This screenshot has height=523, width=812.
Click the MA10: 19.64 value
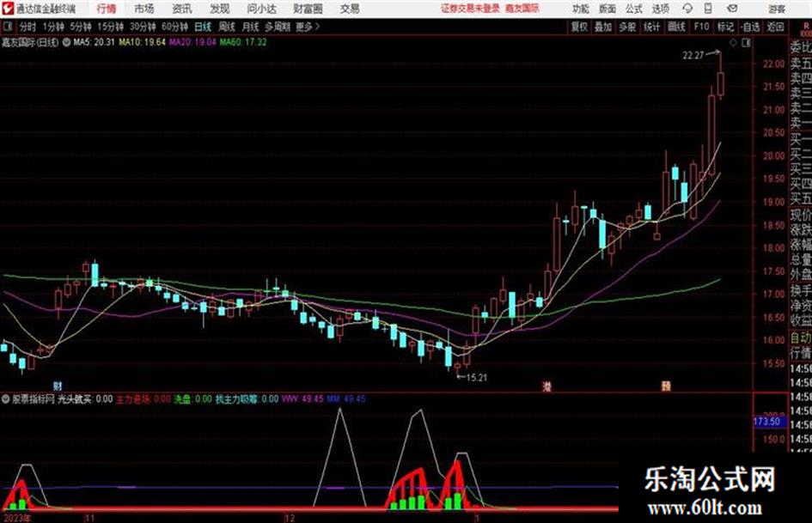(x=142, y=42)
